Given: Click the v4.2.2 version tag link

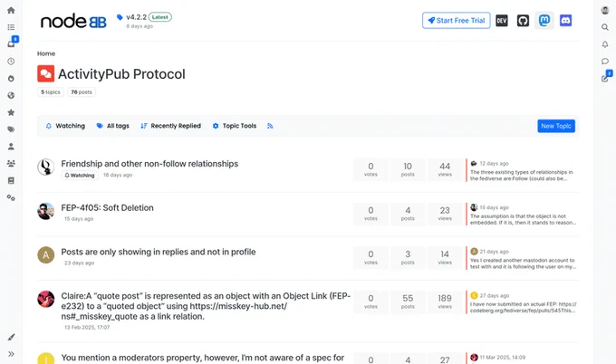Looking at the screenshot, I should point(136,17).
